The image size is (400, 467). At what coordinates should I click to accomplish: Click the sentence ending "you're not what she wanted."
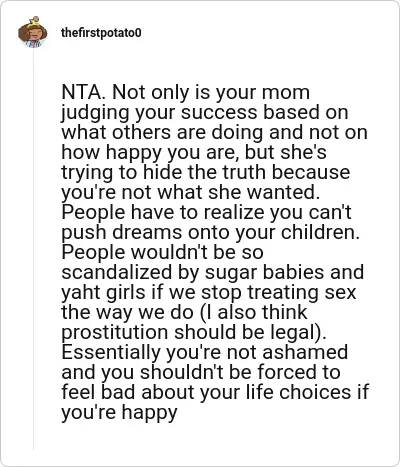(191, 192)
